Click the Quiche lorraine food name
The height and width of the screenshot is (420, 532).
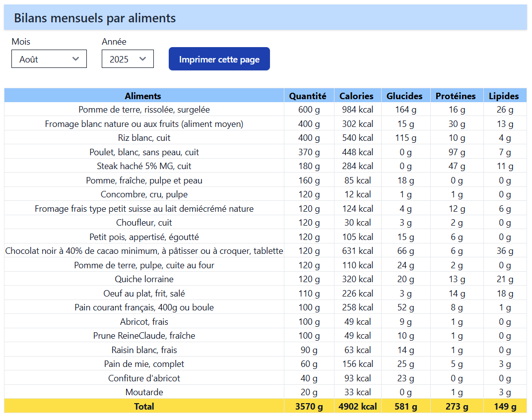(144, 279)
